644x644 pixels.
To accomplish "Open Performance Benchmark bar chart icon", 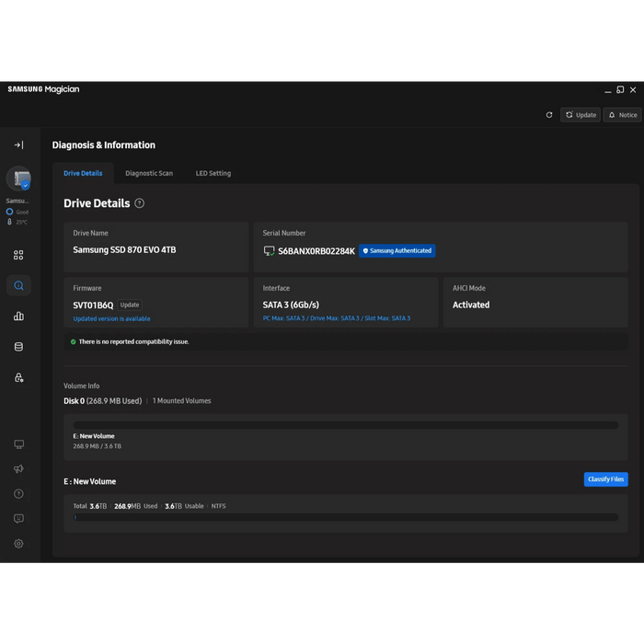I will pyautogui.click(x=18, y=316).
